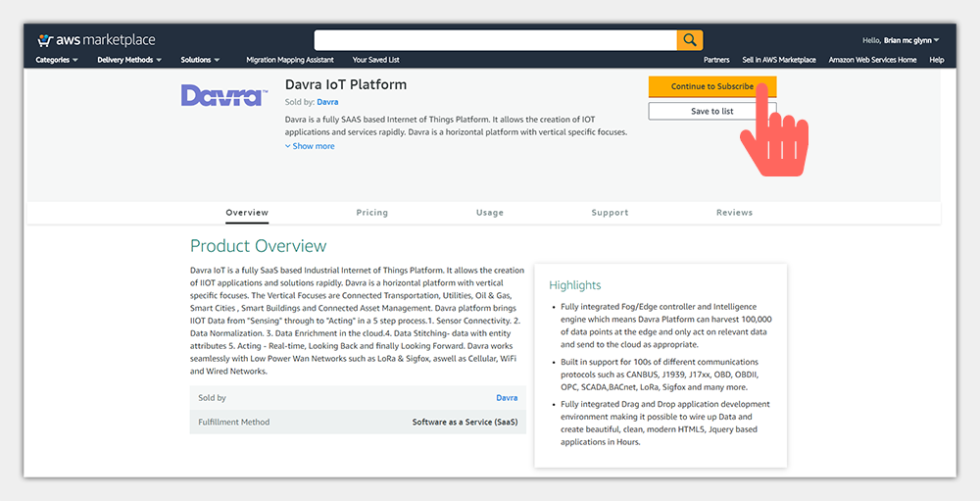Screen dimensions: 980x501
Task: Open the Brian mc glynn account menu
Action: (901, 40)
